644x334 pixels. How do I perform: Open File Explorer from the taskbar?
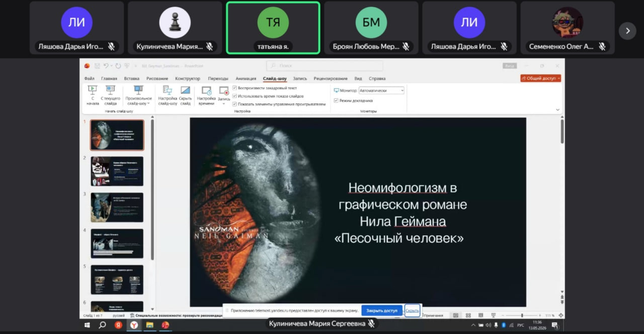(x=149, y=325)
